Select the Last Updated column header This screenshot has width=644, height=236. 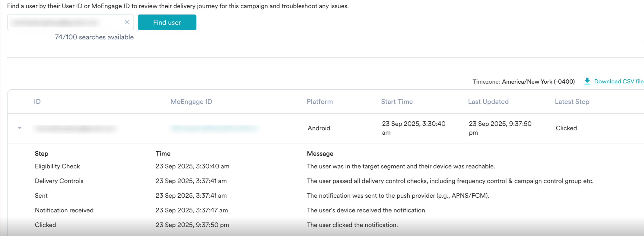(x=488, y=102)
